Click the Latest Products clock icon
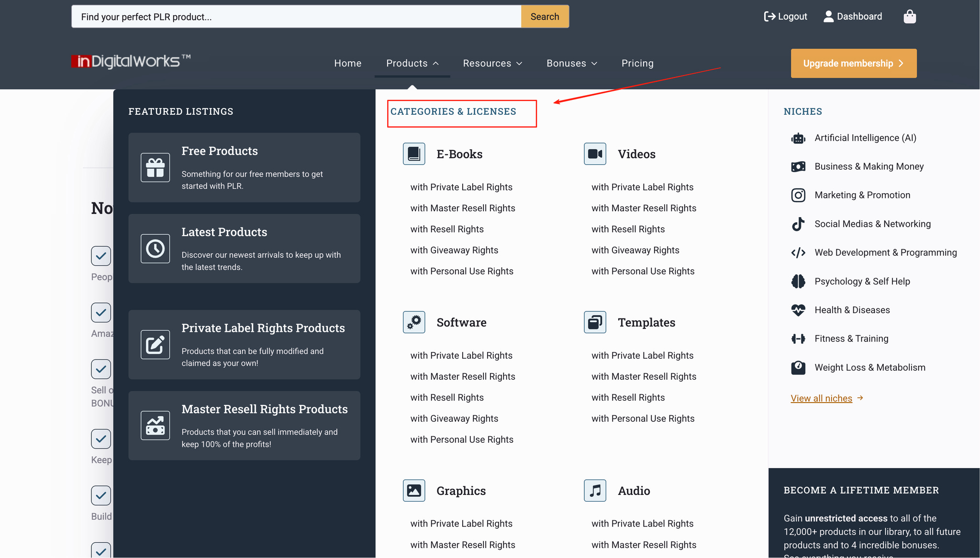The image size is (980, 558). coord(155,249)
